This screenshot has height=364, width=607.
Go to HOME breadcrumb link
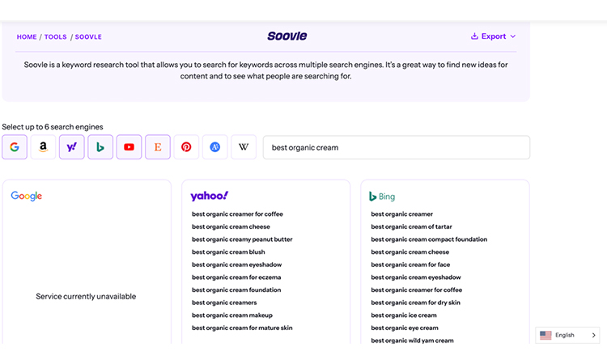tap(27, 36)
